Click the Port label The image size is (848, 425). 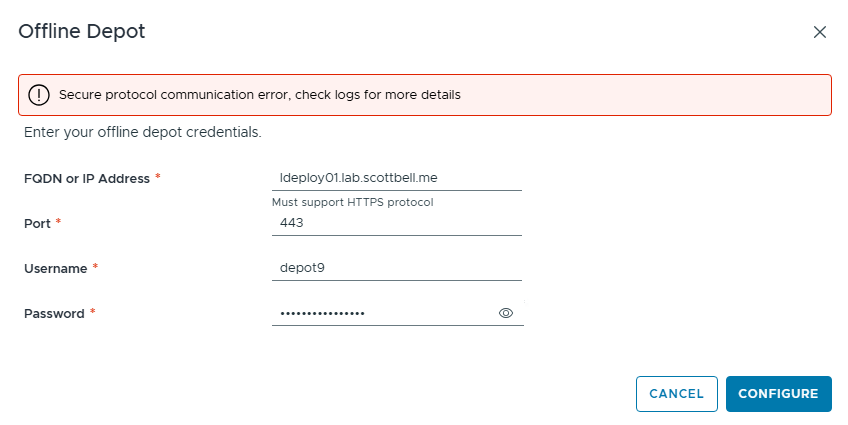pyautogui.click(x=36, y=223)
